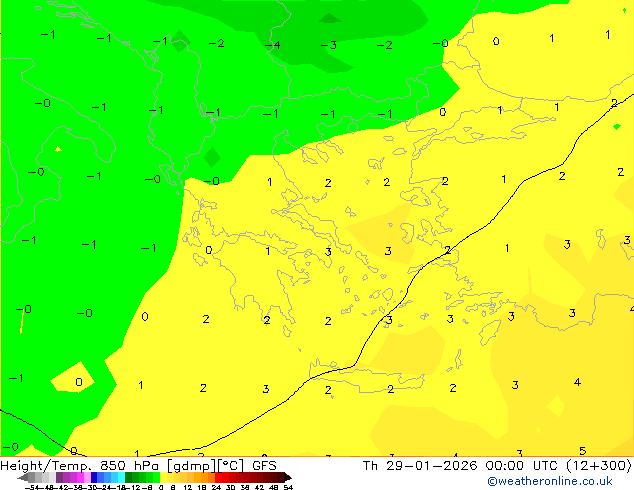The height and width of the screenshot is (490, 634).
Task: Click the "-4" temperature value on the map
Action: [x=273, y=45]
